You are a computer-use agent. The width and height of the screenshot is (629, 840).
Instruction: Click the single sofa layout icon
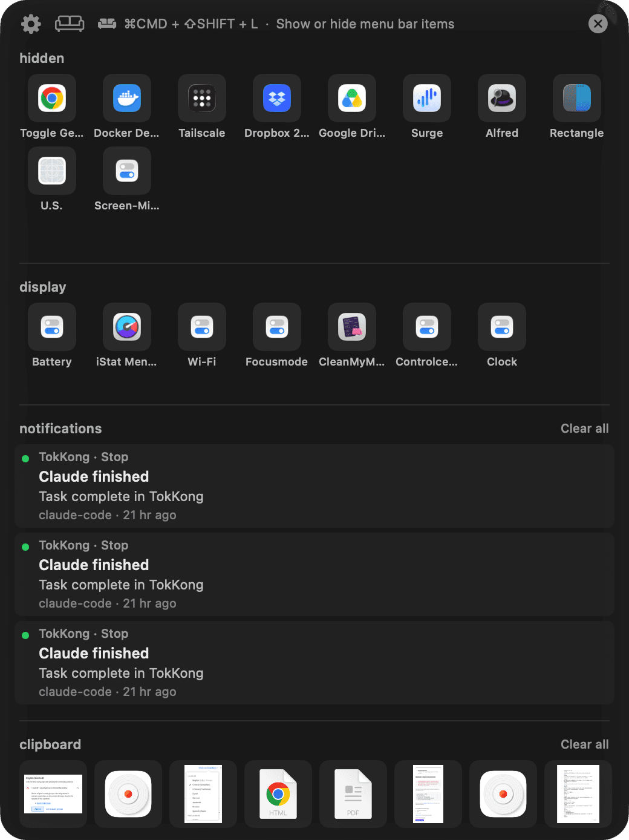coord(70,24)
